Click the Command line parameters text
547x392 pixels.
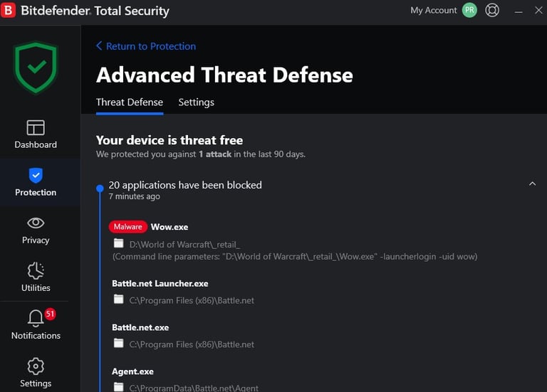[x=295, y=257]
